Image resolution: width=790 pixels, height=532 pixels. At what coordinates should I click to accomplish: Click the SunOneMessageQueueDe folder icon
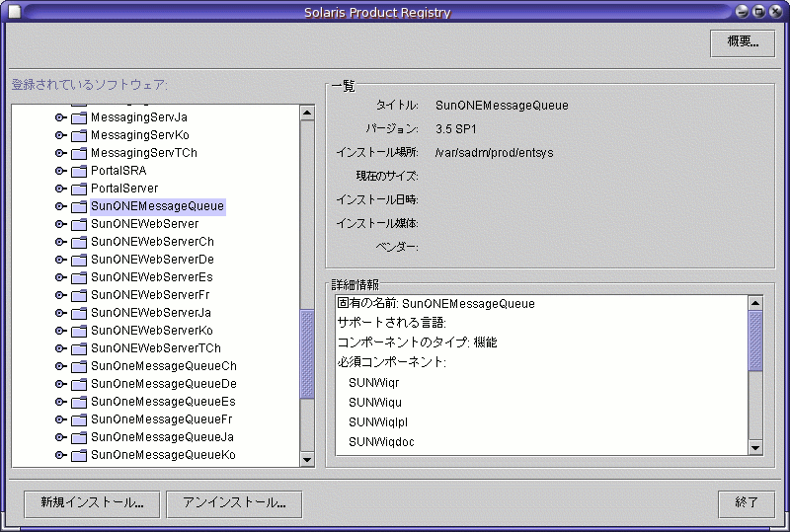79,384
